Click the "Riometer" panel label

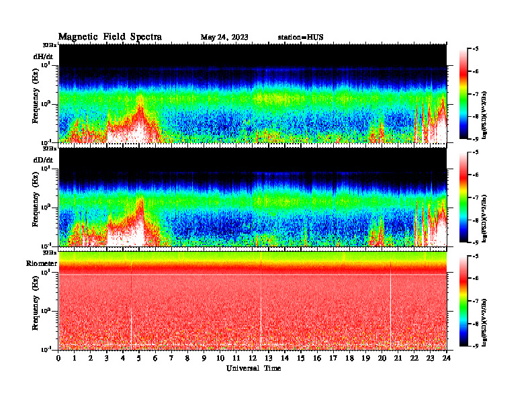pos(42,263)
